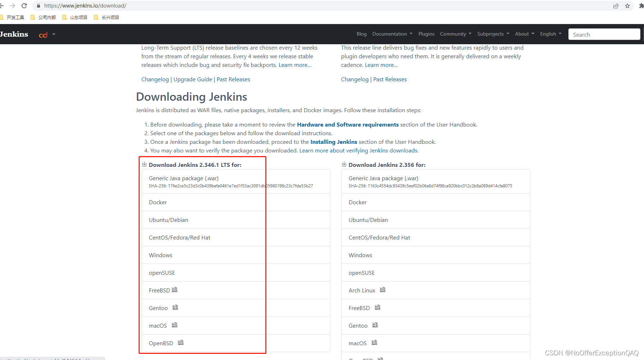Click the site lock icon in address bar
This screenshot has width=644, height=360.
tap(39, 6)
